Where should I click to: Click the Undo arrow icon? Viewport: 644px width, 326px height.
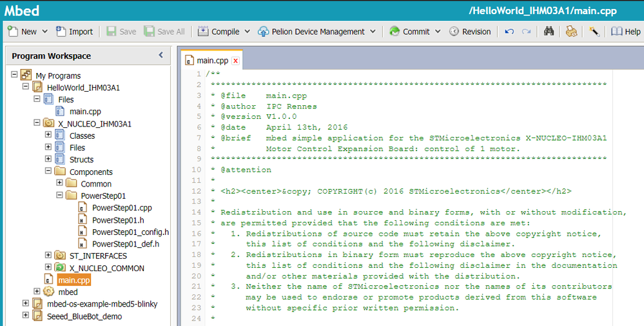[509, 31]
